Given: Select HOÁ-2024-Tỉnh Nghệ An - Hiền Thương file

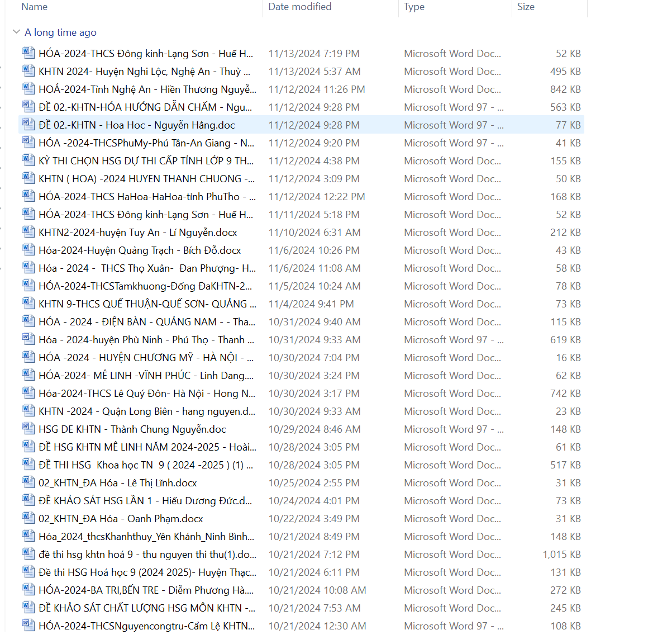Looking at the screenshot, I should [147, 89].
